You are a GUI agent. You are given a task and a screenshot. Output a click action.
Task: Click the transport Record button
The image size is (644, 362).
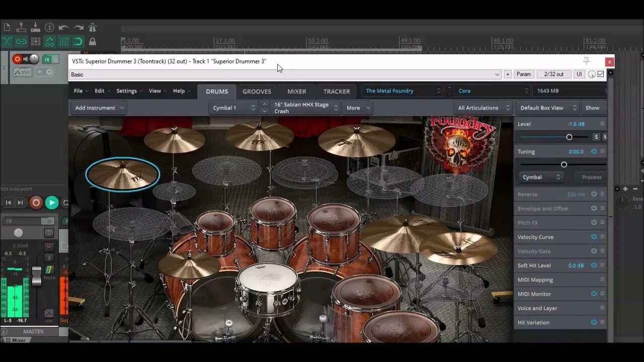click(36, 203)
